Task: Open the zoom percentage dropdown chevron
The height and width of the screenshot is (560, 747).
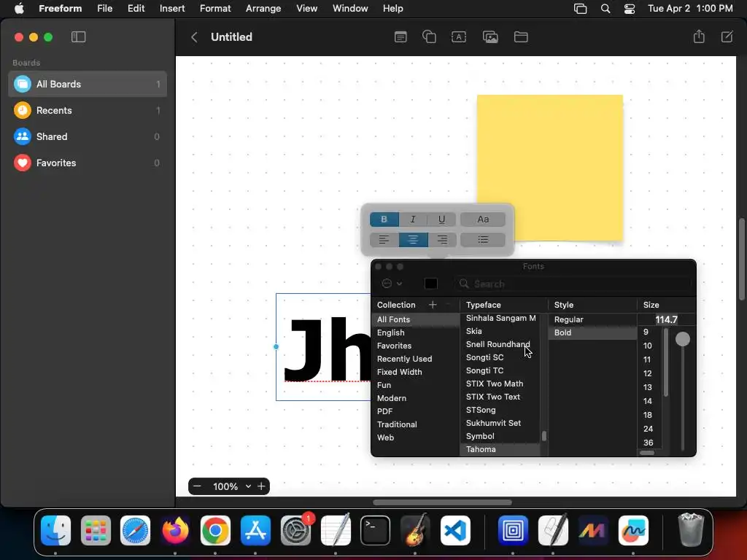Action: pyautogui.click(x=248, y=486)
